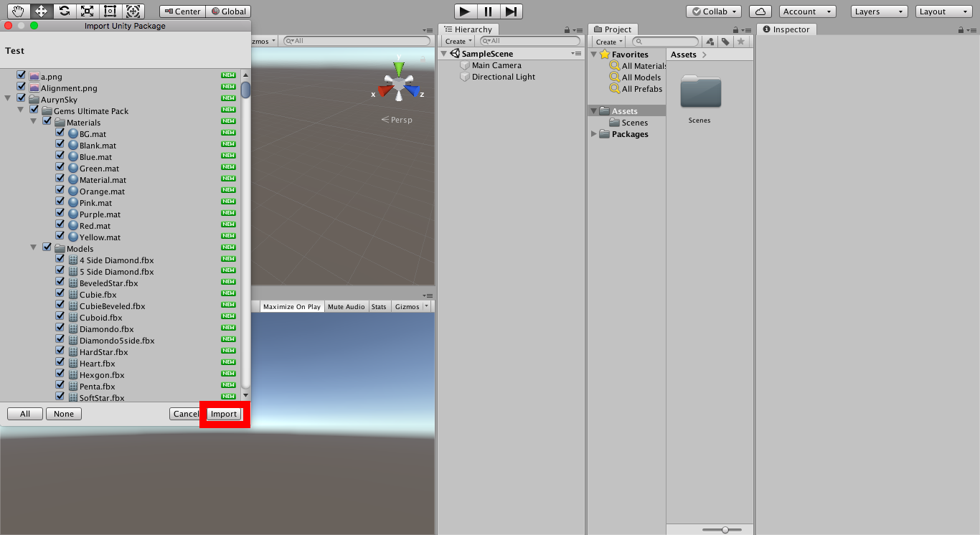Collapse Gems Ultimate Pack folder
980x535 pixels.
(x=21, y=110)
